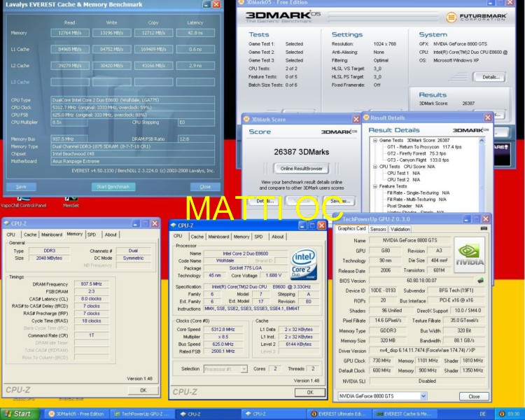Screen dimensions: 525x420
Task: Switch to the Sensors tab in GPU-Z
Action: tap(378, 229)
